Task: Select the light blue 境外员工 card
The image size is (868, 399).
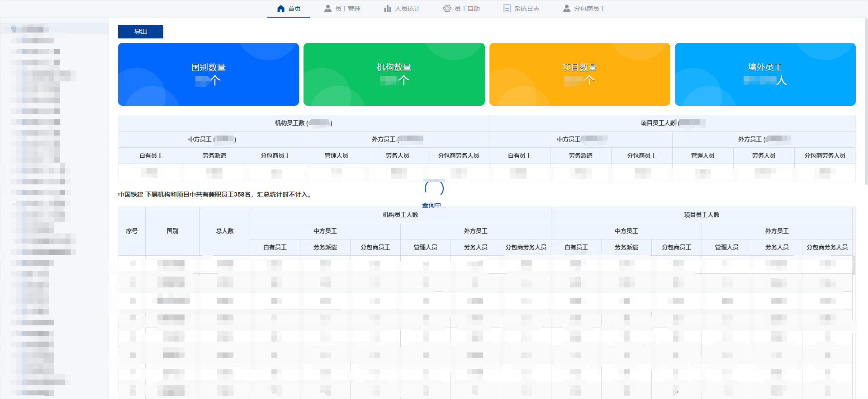Action: (x=765, y=74)
